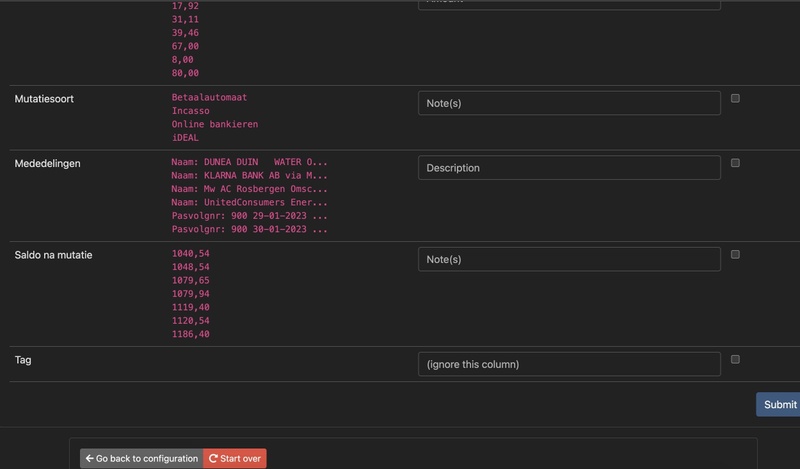Click the Naam: KLARNA BANK AB example
This screenshot has height=469, width=800.
pos(249,176)
